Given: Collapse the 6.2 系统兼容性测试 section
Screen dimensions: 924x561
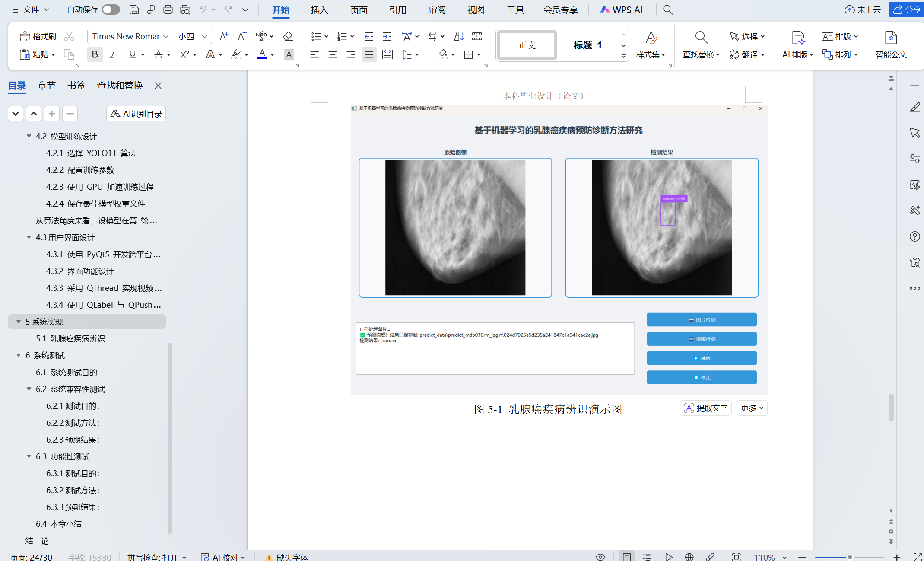Looking at the screenshot, I should point(29,389).
